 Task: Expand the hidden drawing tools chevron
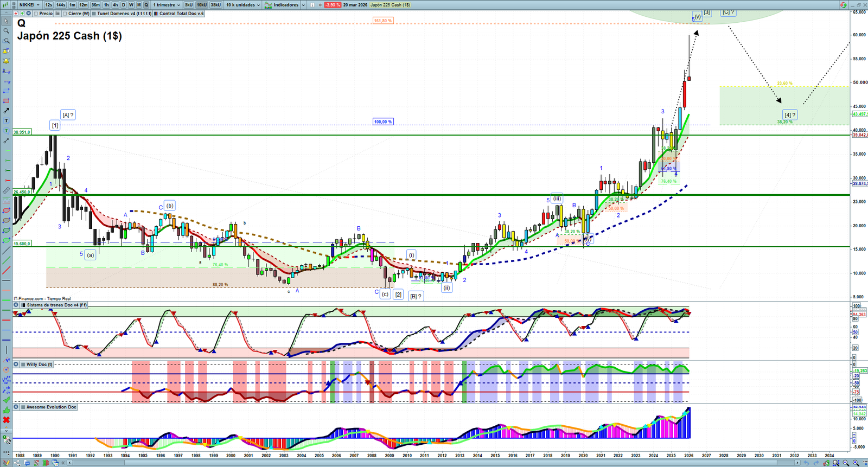[x=6, y=430]
